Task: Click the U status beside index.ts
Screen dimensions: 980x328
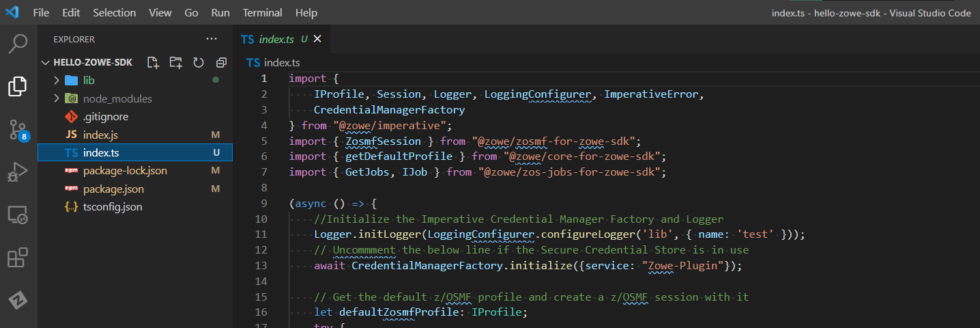Action: [x=216, y=152]
